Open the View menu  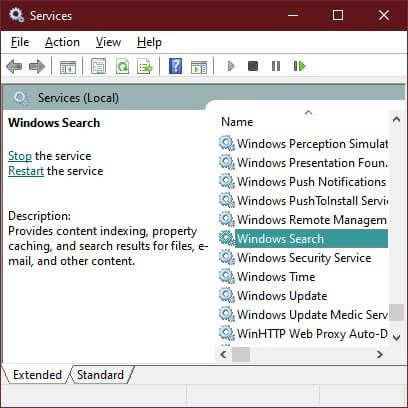pyautogui.click(x=108, y=42)
